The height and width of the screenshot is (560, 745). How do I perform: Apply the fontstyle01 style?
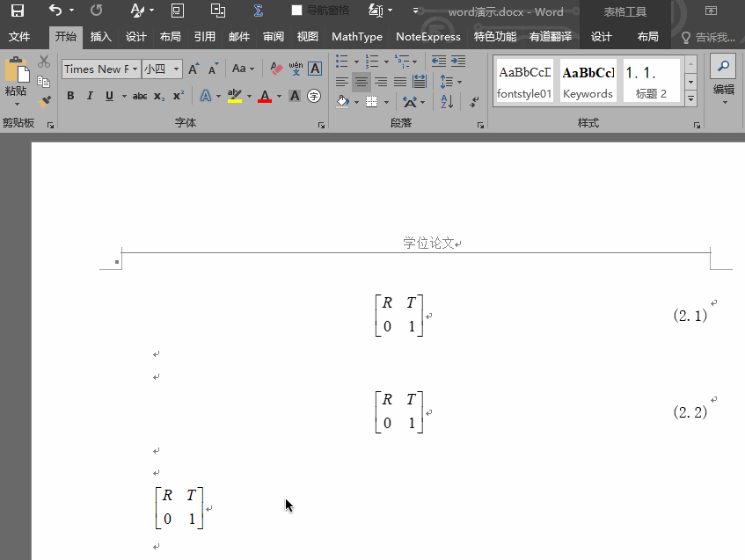pos(524,80)
